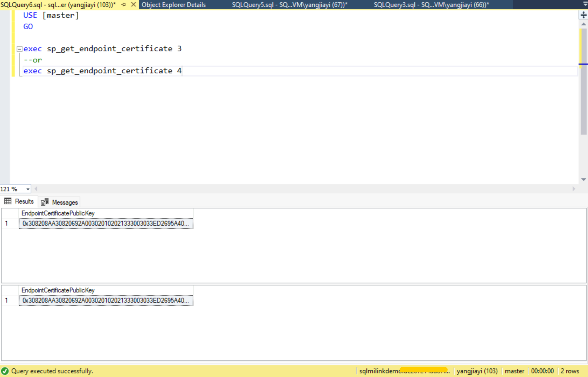Click the master database name in status bar
This screenshot has height=377, width=588.
pos(514,371)
